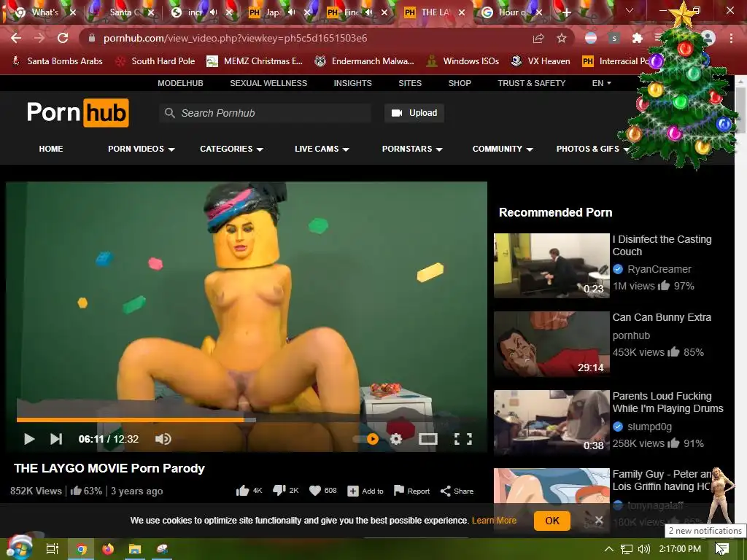The height and width of the screenshot is (560, 747).
Task: Open the Learn More cookie link
Action: pos(494,521)
